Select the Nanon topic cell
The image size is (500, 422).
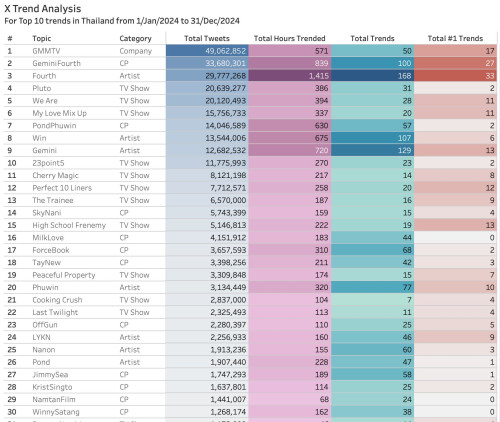point(44,350)
